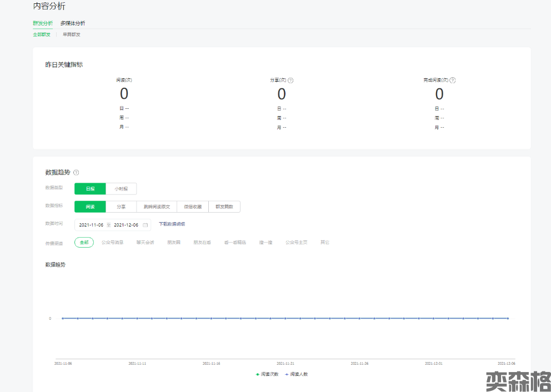Select 小时报 data type
The width and height of the screenshot is (551, 392).
(x=121, y=189)
